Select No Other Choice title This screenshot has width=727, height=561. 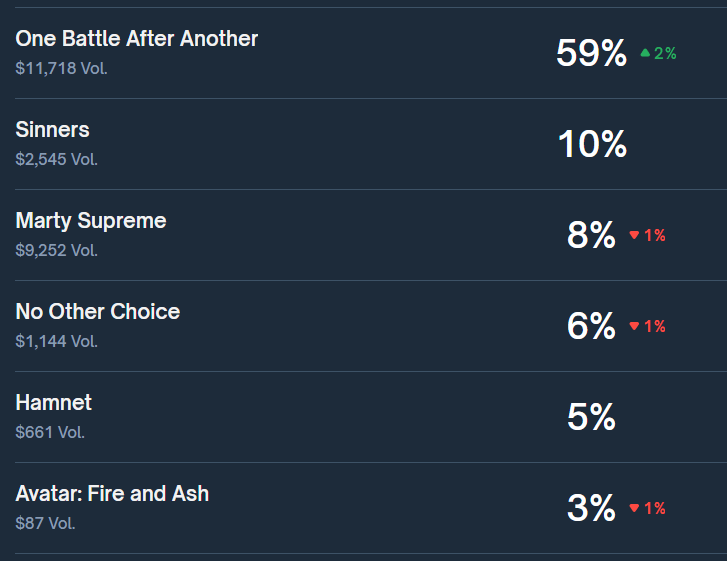coord(98,312)
